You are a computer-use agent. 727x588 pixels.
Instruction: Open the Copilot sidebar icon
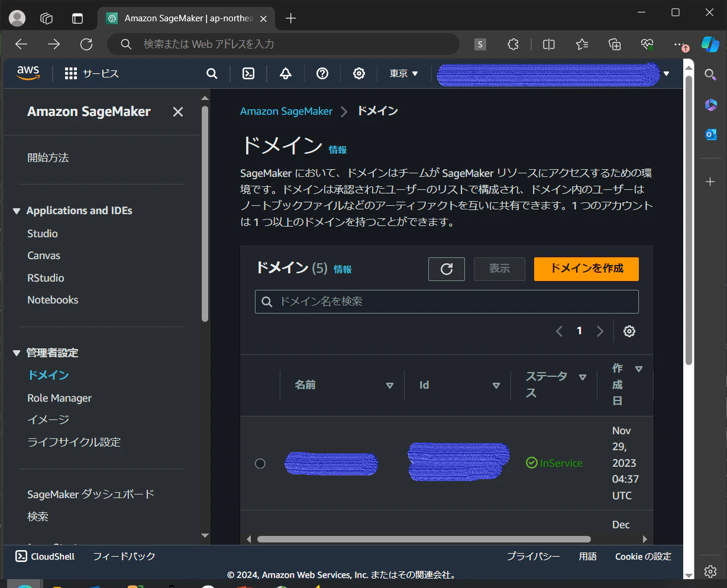point(710,44)
